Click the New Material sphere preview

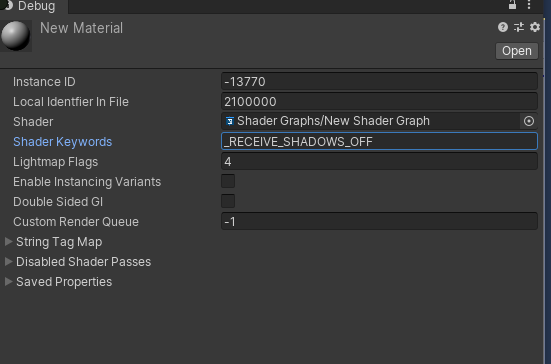16,36
